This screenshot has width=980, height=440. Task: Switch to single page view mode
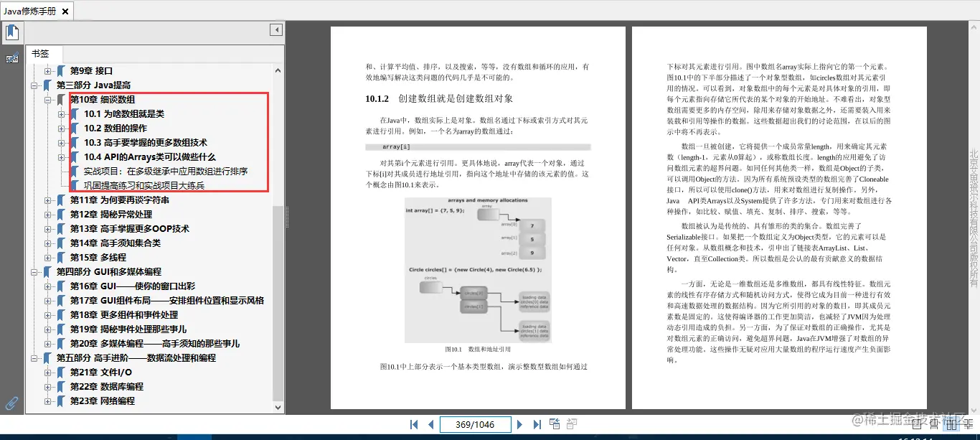click(917, 424)
